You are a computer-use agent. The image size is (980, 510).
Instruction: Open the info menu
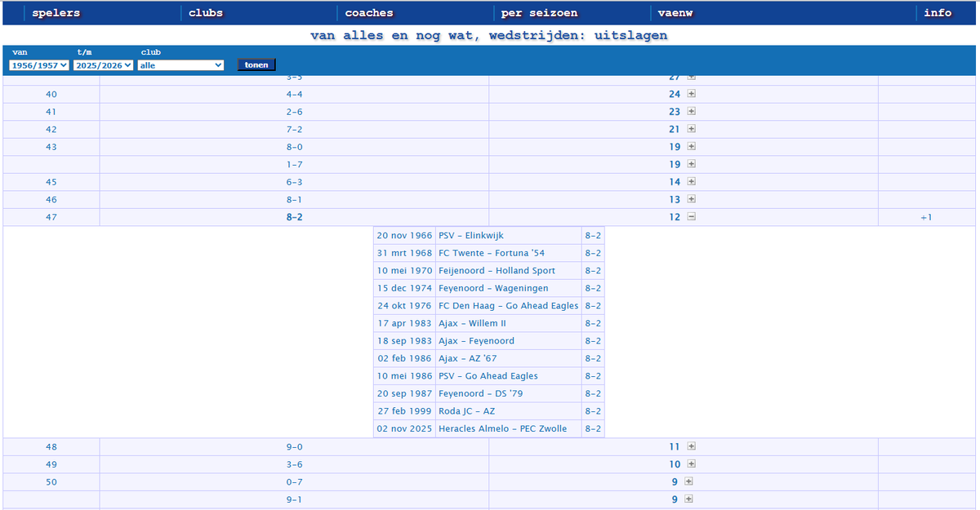tap(938, 13)
